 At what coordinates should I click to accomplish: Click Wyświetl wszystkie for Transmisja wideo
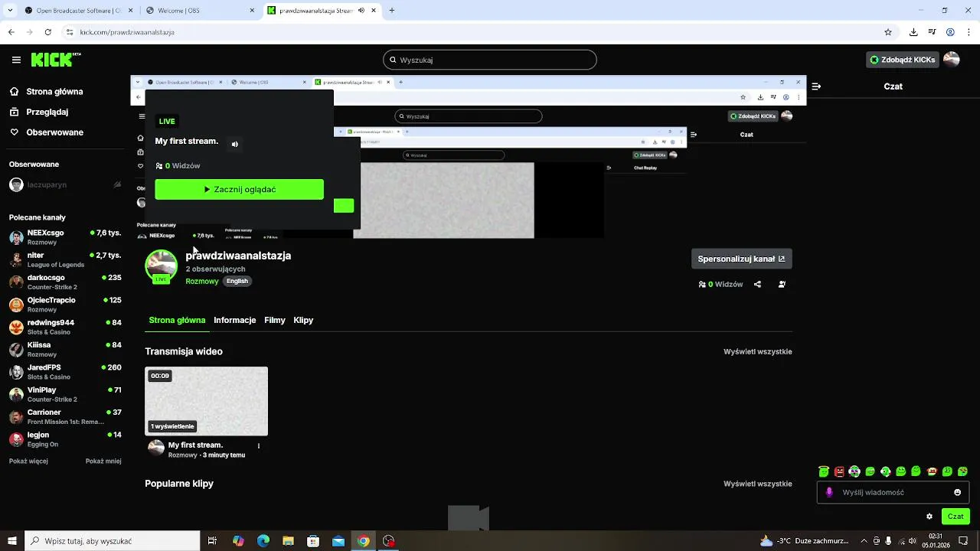pos(758,352)
